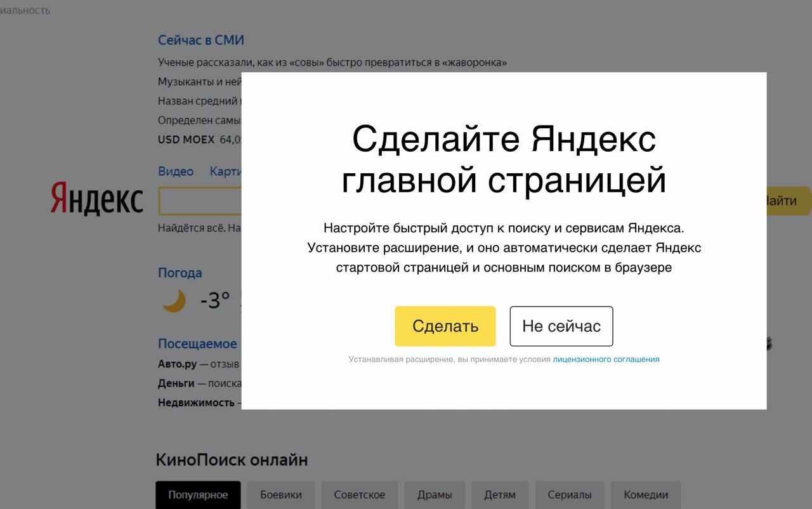This screenshot has height=509, width=812.
Task: Open the Сейчас в СМИ heading
Action: coord(201,40)
